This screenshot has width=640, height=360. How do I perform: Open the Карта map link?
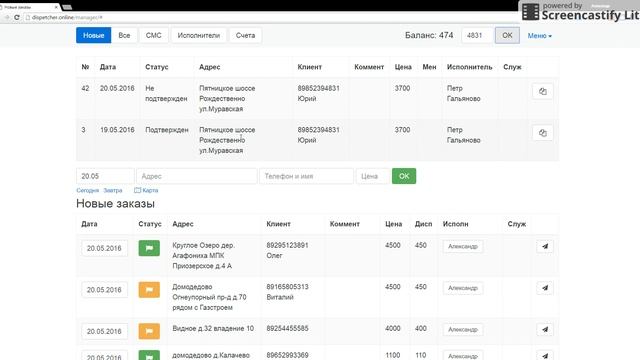[146, 190]
